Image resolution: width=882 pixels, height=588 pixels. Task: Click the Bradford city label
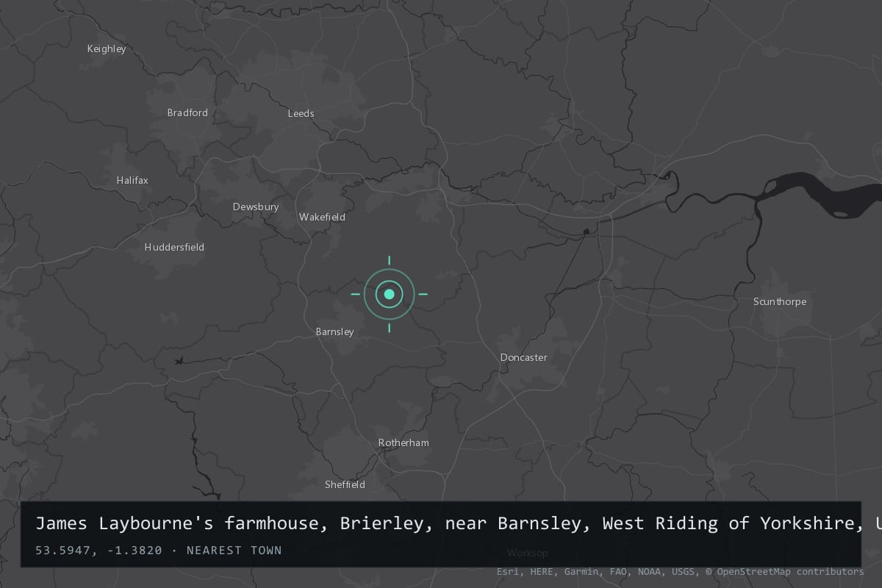(x=187, y=113)
